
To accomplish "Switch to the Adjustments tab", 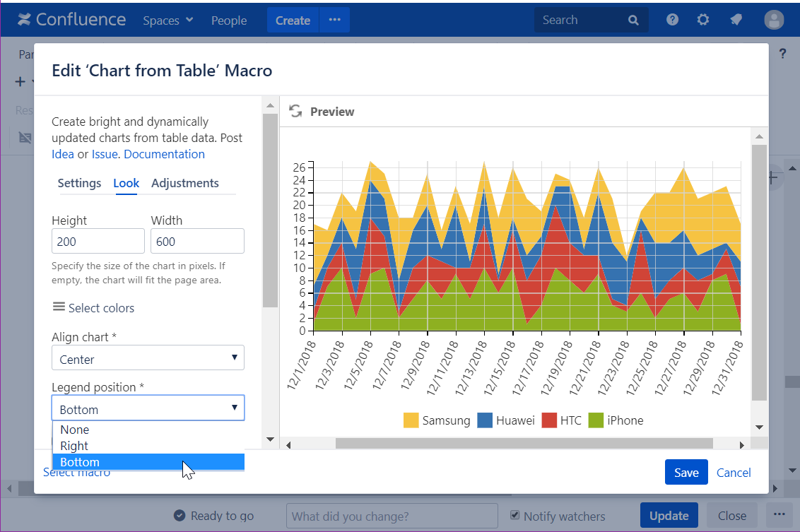I will pos(185,183).
